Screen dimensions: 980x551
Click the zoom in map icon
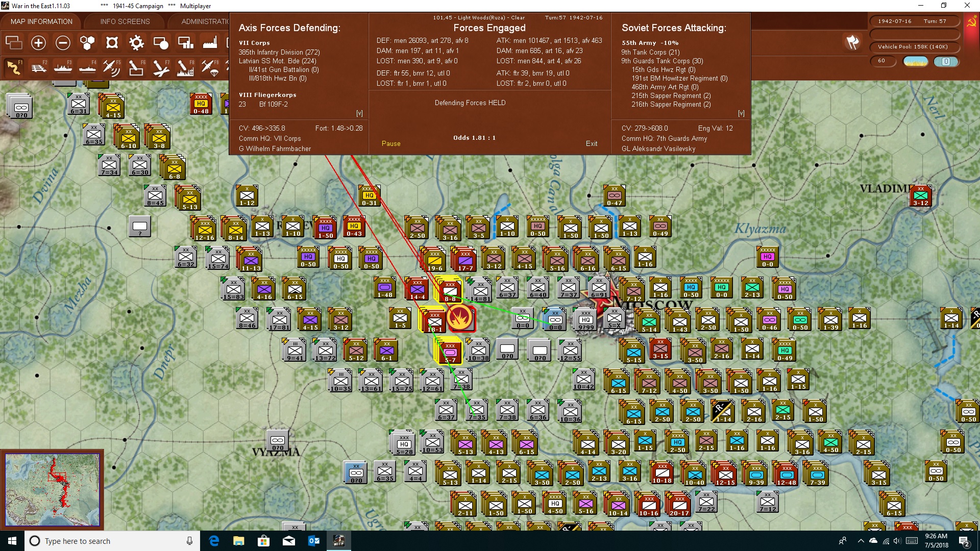(38, 43)
